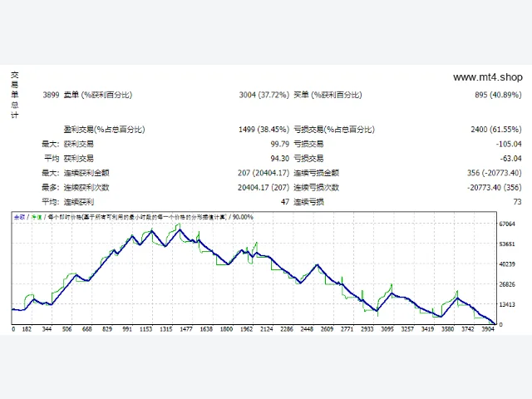The image size is (532, 399).
Task: Select the label 连续亏损次数
Action: point(317,187)
